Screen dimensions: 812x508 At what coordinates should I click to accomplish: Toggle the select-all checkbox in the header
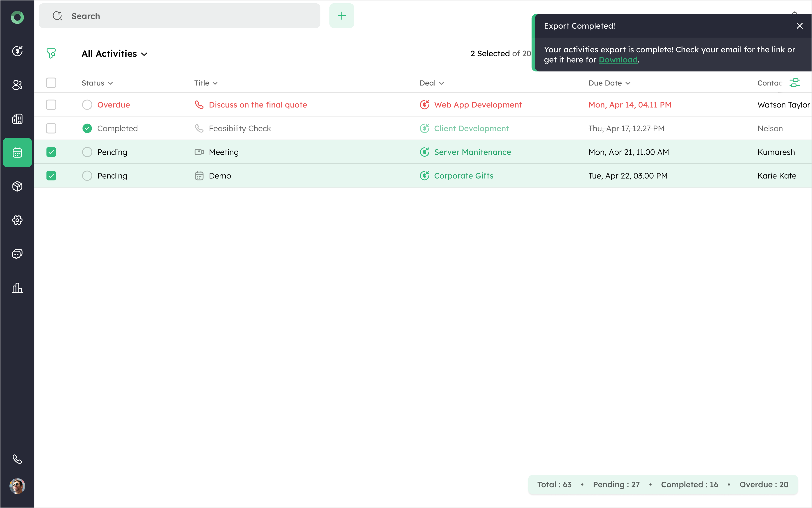pyautogui.click(x=51, y=83)
